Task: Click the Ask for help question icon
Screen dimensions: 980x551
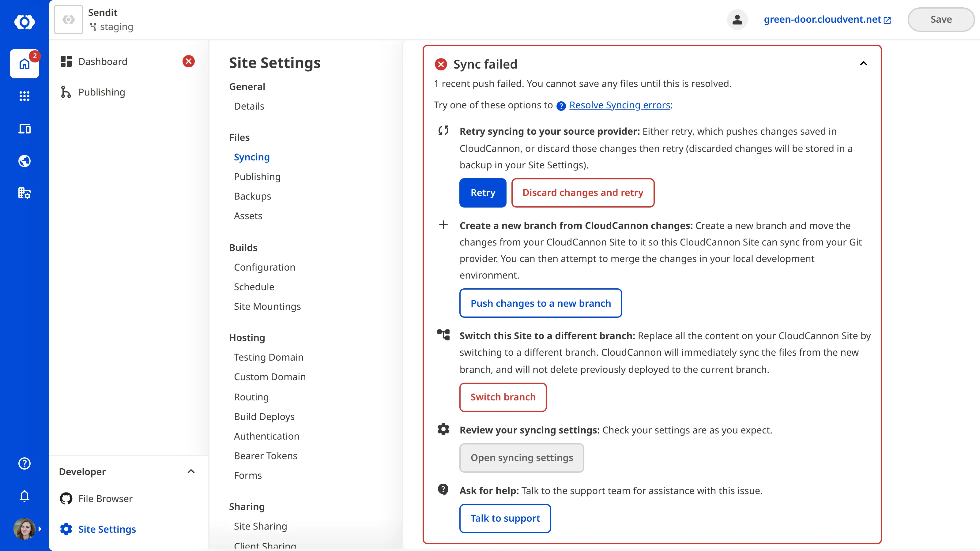Action: click(x=443, y=489)
